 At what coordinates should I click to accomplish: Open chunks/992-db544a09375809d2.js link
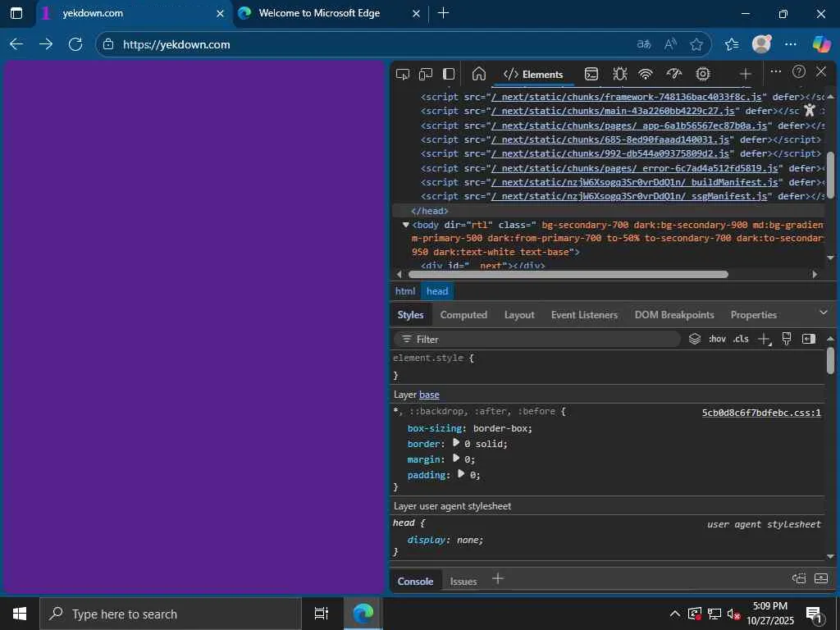tap(610, 153)
